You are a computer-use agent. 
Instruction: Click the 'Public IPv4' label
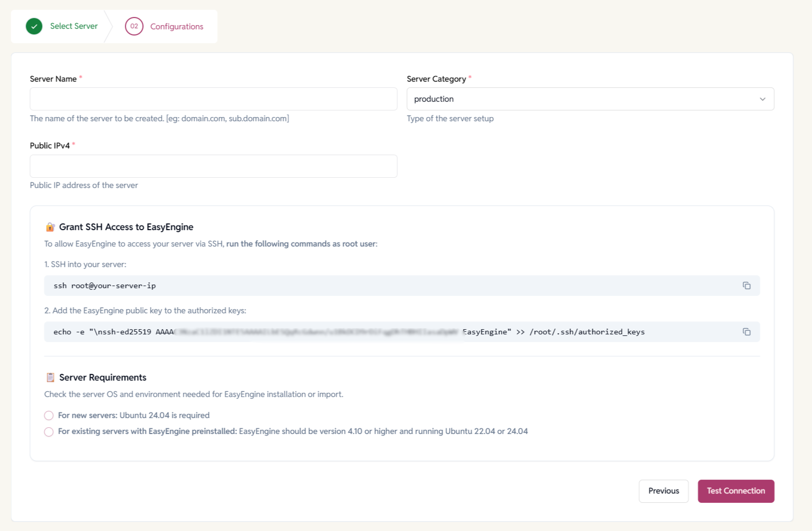(x=50, y=145)
